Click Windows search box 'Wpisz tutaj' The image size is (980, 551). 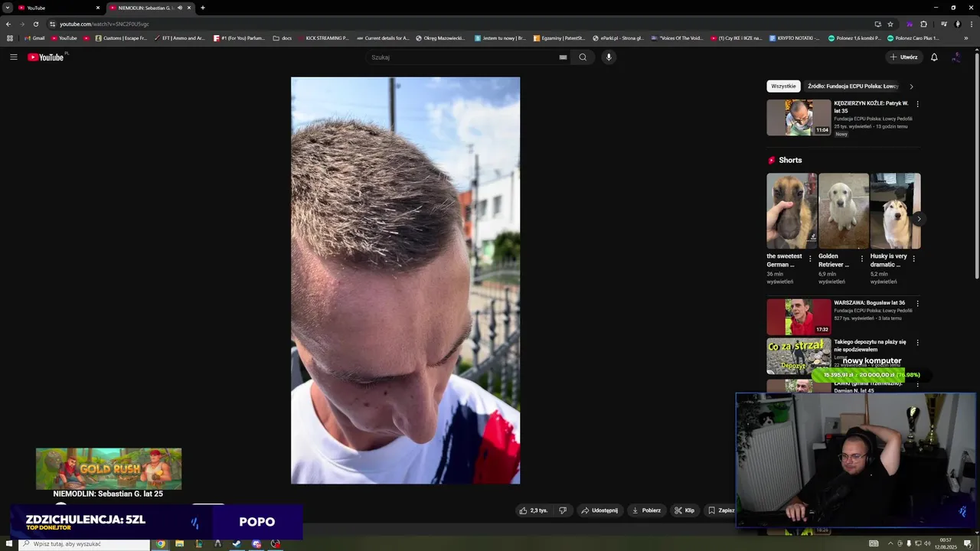[84, 544]
